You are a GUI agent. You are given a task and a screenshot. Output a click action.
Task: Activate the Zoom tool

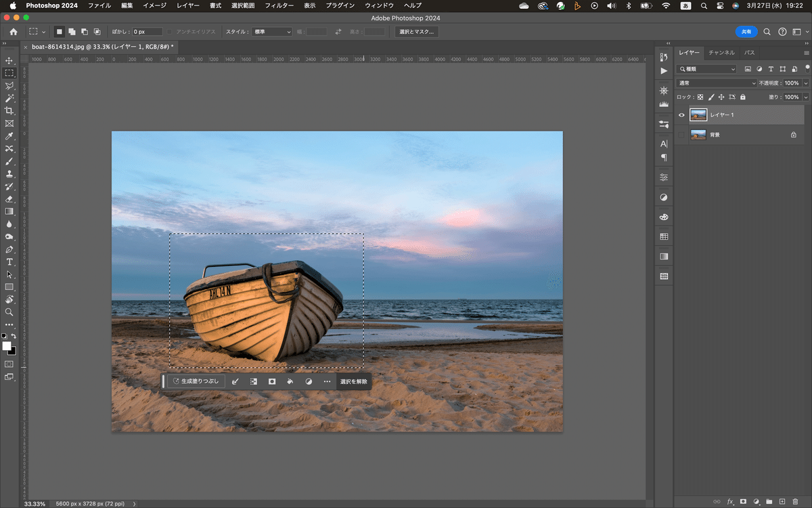[9, 312]
